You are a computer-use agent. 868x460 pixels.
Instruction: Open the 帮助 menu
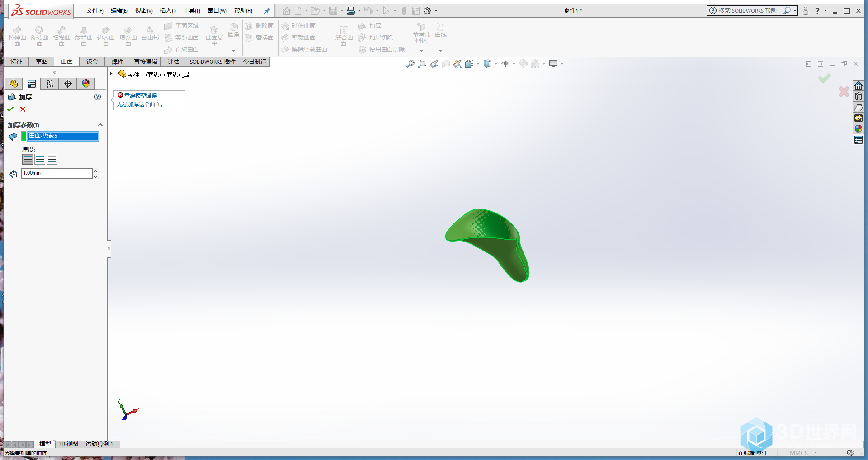(x=243, y=10)
